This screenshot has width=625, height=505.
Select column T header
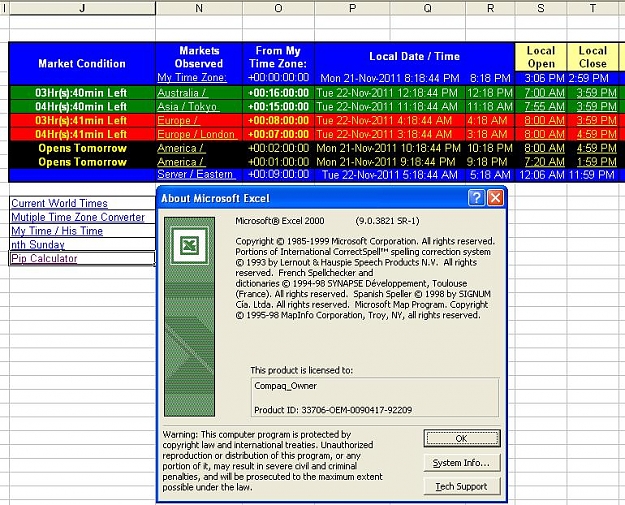[593, 8]
